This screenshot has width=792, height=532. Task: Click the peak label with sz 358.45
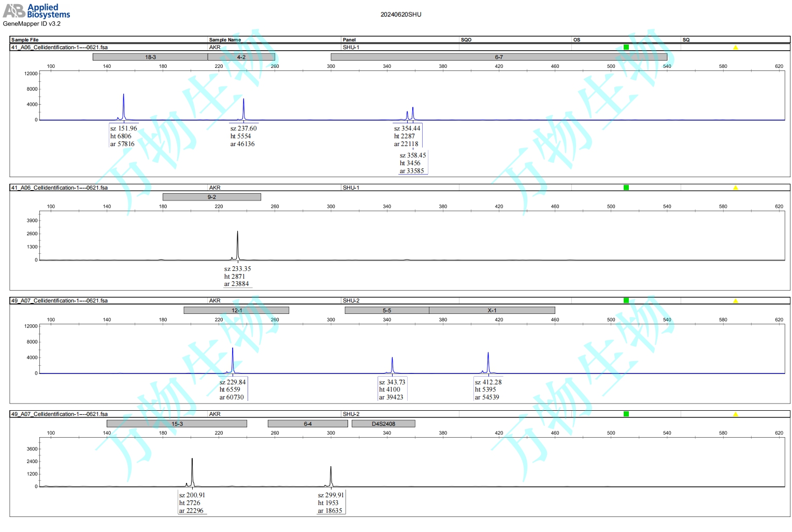413,163
